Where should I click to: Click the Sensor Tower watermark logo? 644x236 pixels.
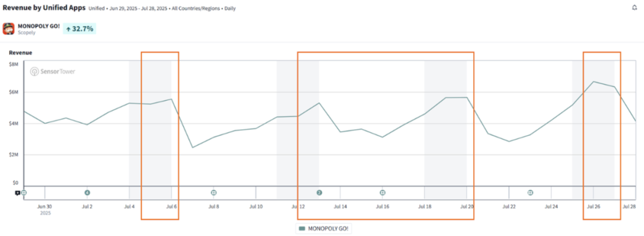pos(53,72)
